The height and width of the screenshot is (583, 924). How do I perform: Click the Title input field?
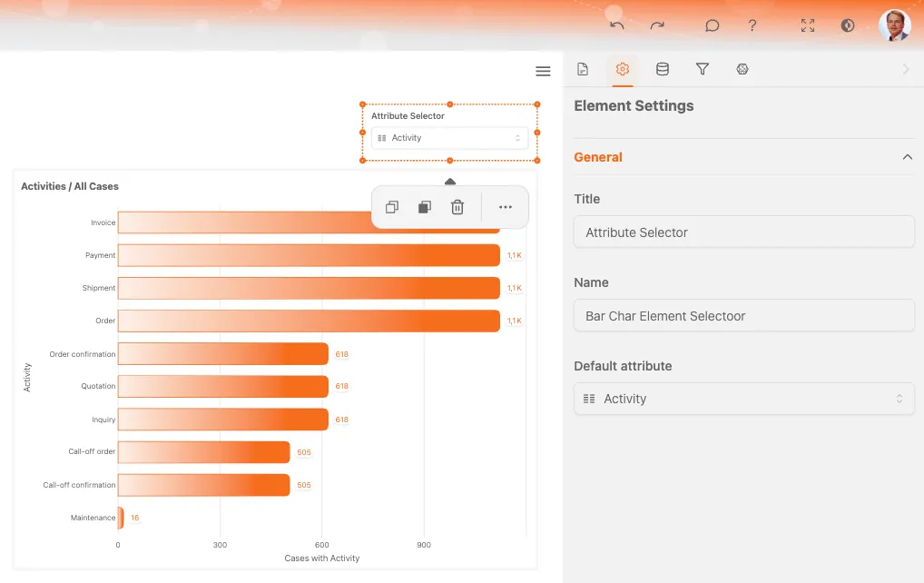coord(743,232)
